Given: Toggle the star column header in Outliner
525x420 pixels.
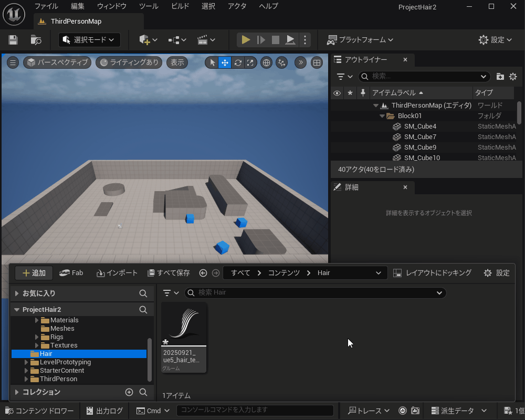Looking at the screenshot, I should click(x=350, y=93).
